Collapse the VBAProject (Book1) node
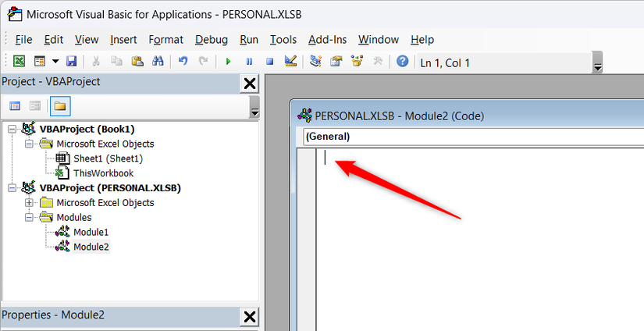 [12, 130]
